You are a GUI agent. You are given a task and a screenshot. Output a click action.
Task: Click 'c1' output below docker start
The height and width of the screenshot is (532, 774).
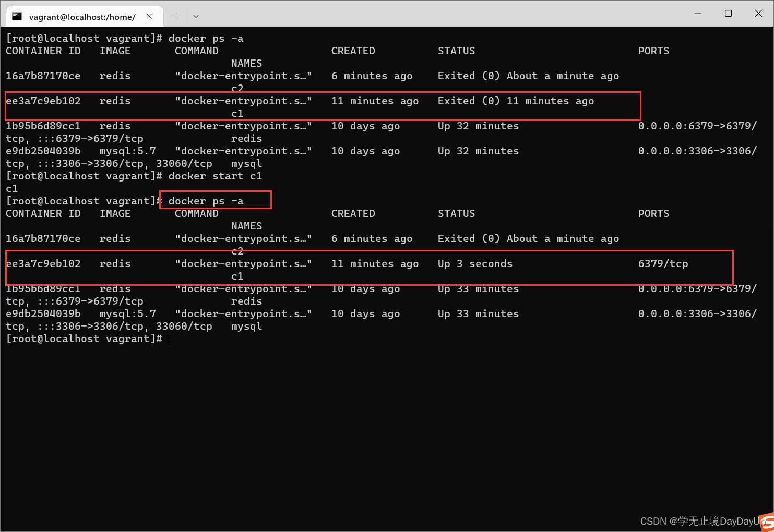pyautogui.click(x=11, y=189)
